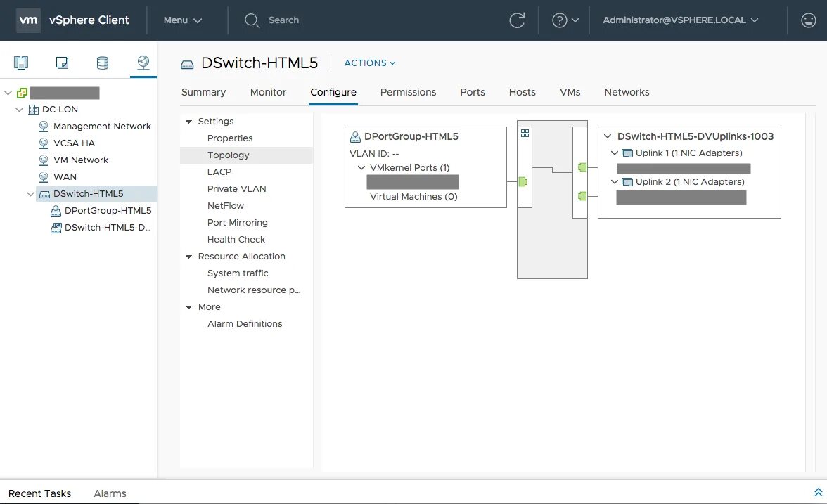This screenshot has height=504, width=827.
Task: Open the Storage inventory view icon
Action: 103,63
